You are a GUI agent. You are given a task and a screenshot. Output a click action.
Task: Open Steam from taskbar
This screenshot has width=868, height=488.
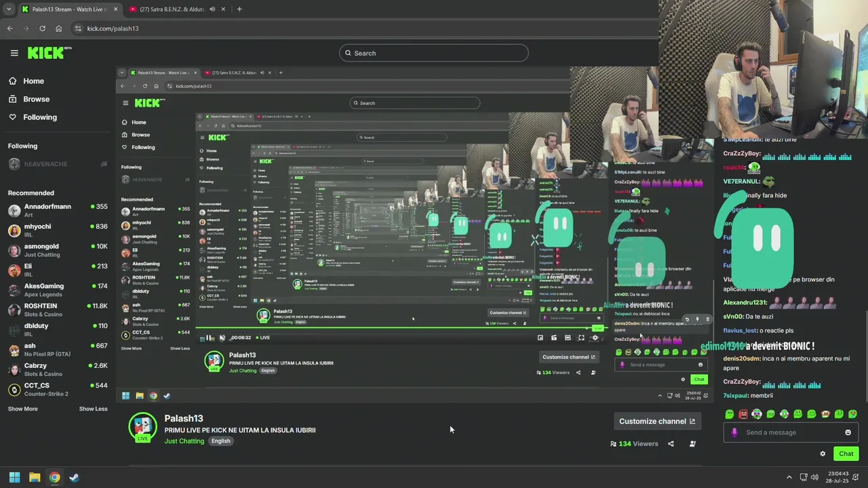point(74,477)
